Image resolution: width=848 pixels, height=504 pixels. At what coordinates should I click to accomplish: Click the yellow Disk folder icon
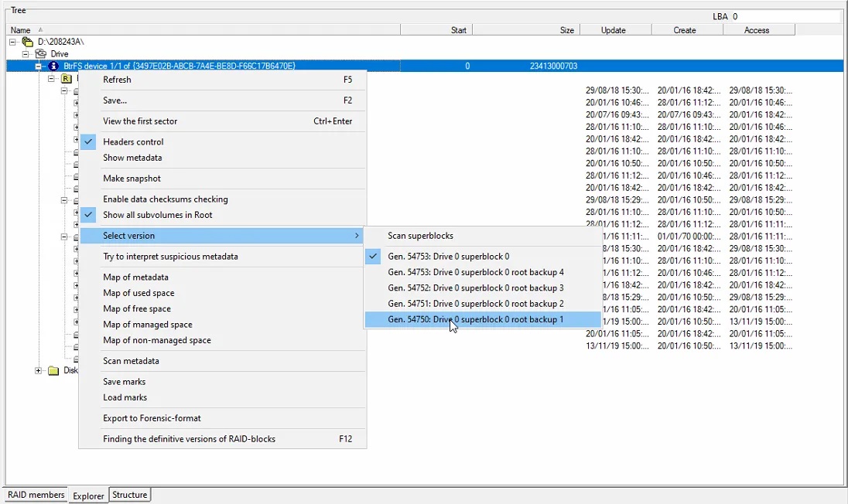(53, 370)
